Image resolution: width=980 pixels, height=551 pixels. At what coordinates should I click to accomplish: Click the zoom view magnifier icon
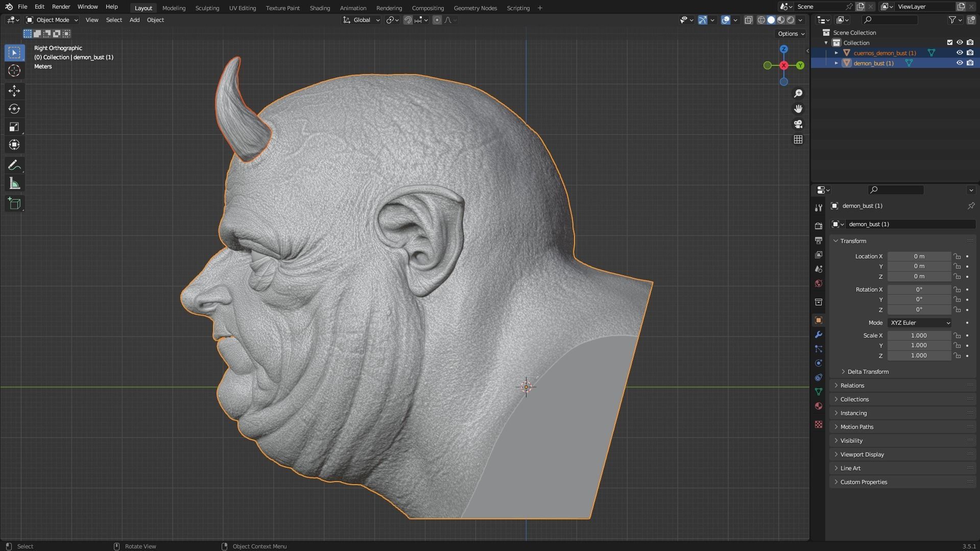(798, 93)
